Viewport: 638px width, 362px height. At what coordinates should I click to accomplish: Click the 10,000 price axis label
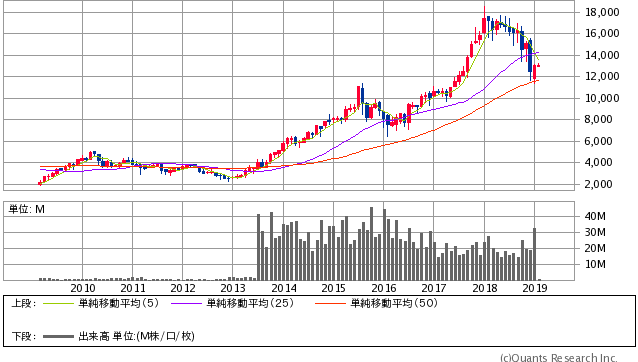coord(602,98)
